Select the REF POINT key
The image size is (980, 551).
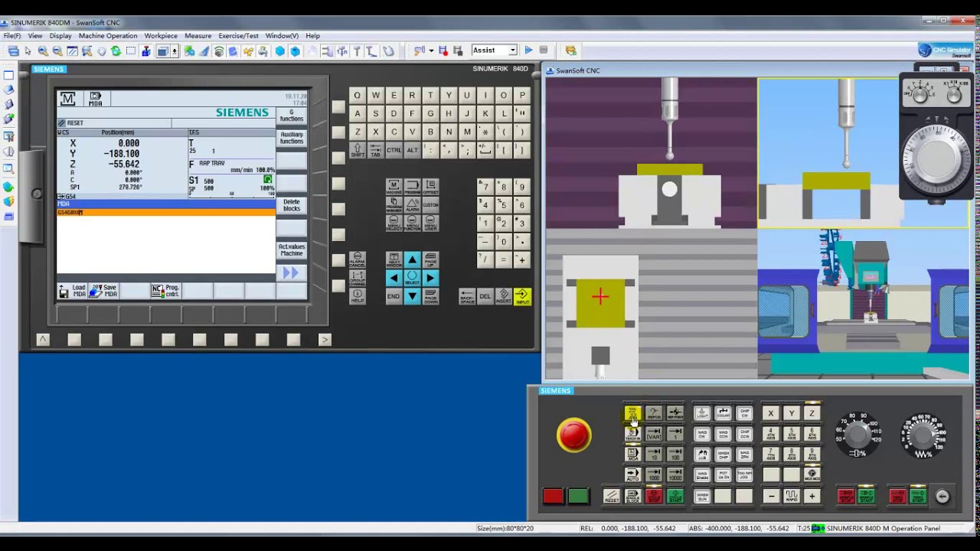[675, 413]
